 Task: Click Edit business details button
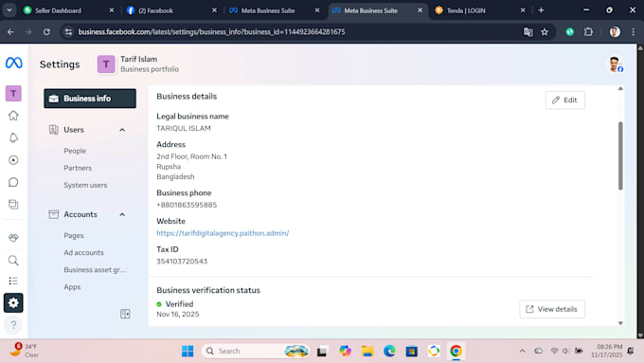565,100
